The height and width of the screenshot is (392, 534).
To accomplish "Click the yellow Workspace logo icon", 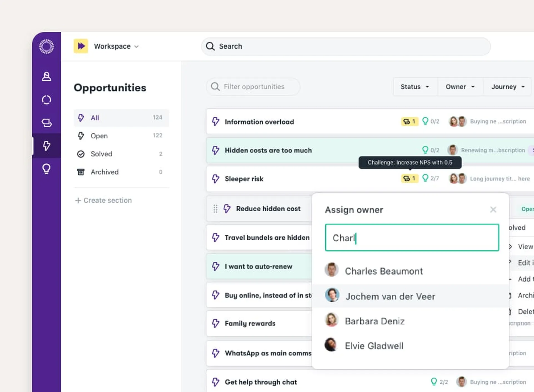I will pos(81,46).
